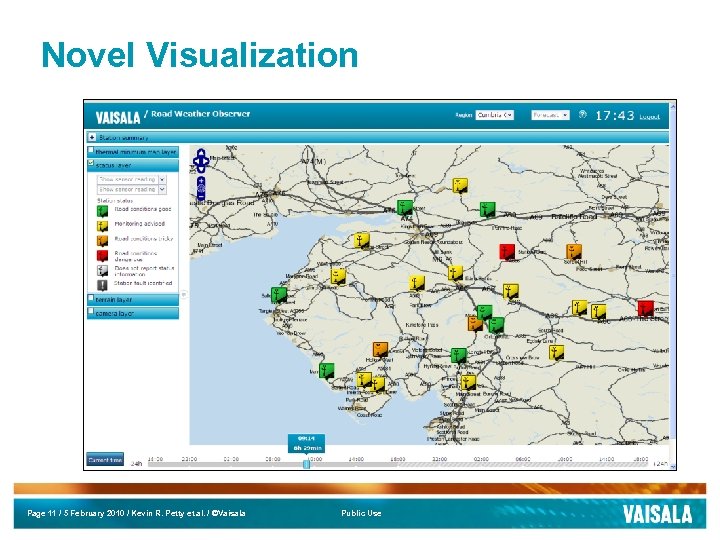Zoom in using the map plus button

point(201,181)
